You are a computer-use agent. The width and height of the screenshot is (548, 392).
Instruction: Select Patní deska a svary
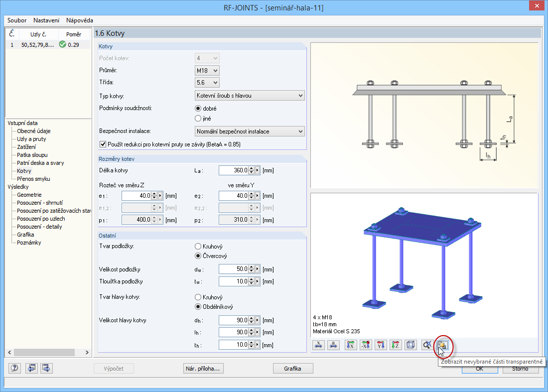40,163
